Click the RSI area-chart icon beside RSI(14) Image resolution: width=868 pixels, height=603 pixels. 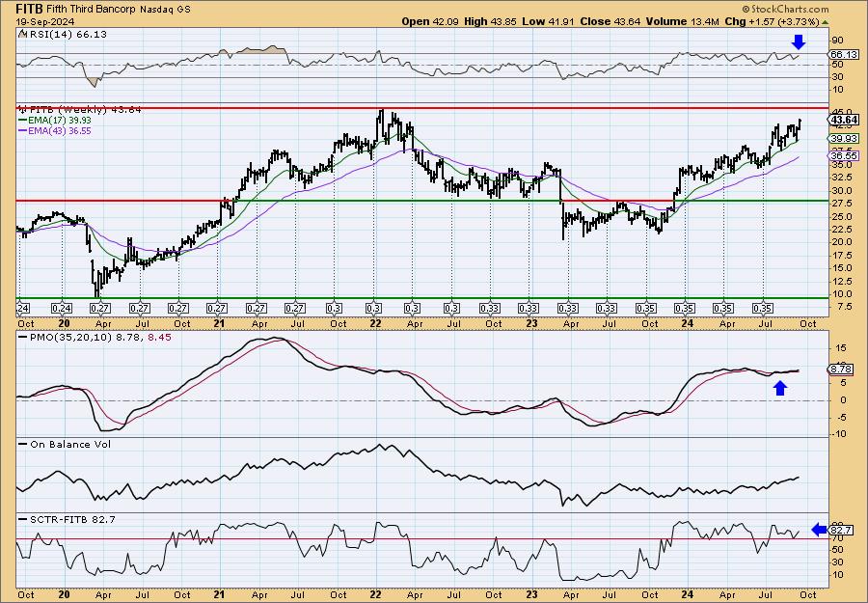pos(22,34)
